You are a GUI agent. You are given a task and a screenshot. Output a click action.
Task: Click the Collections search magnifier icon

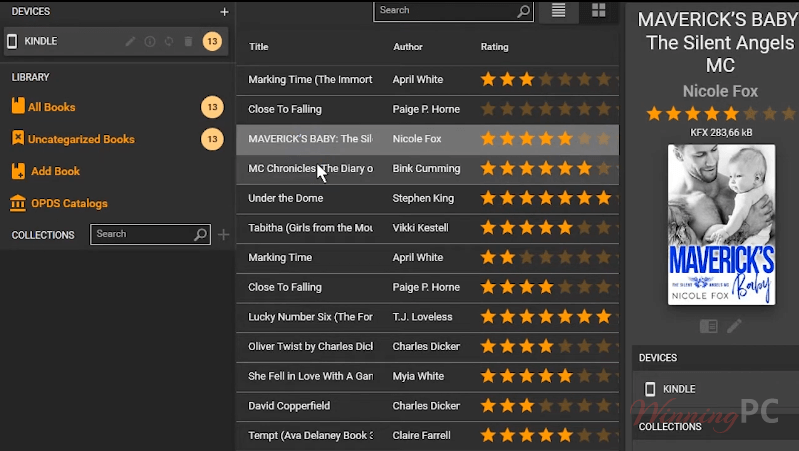[x=201, y=234]
